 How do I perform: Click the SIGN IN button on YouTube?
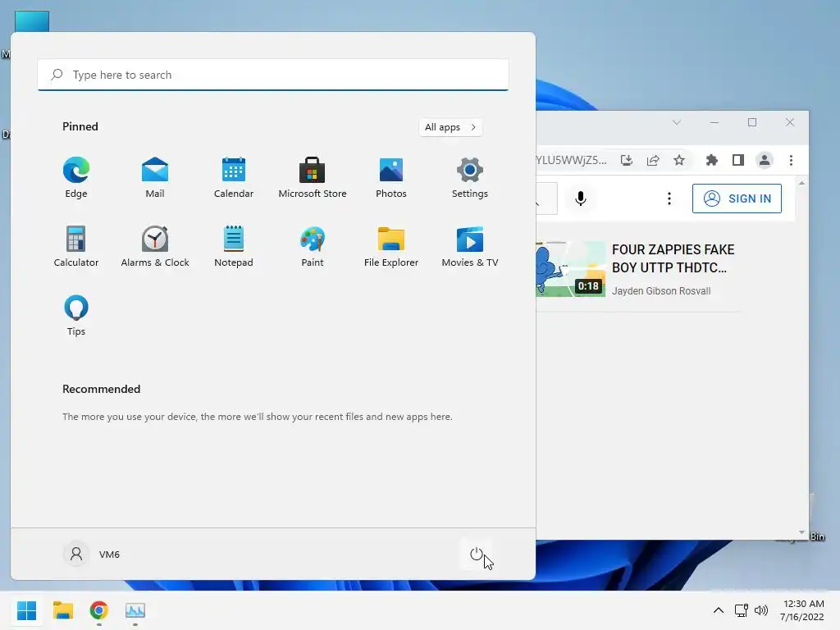point(737,199)
